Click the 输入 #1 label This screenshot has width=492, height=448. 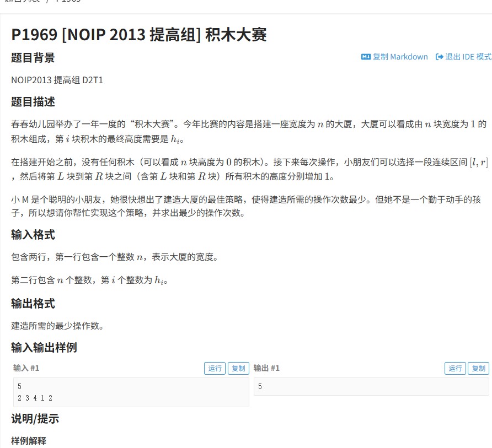tap(26, 368)
